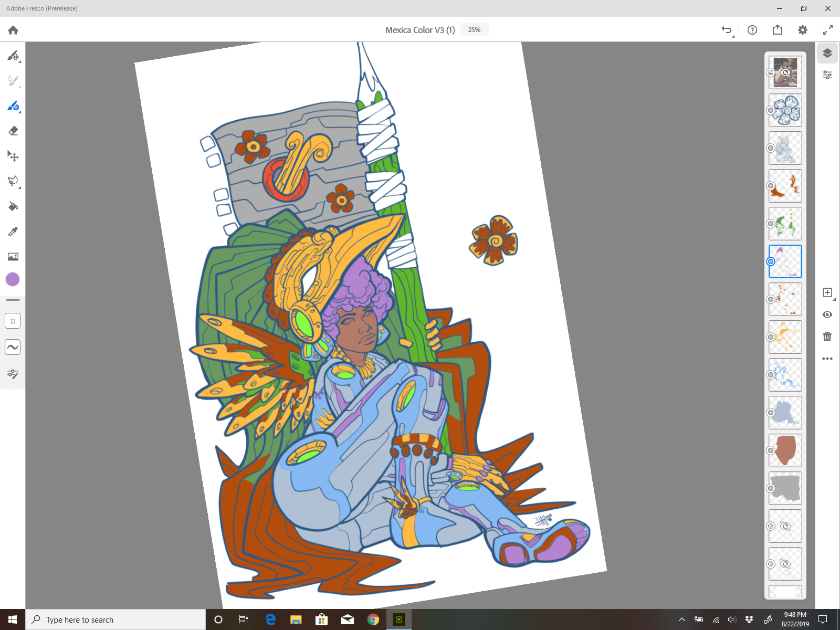Launch Microsoft Edge from the taskbar
The image size is (840, 630).
click(270, 619)
